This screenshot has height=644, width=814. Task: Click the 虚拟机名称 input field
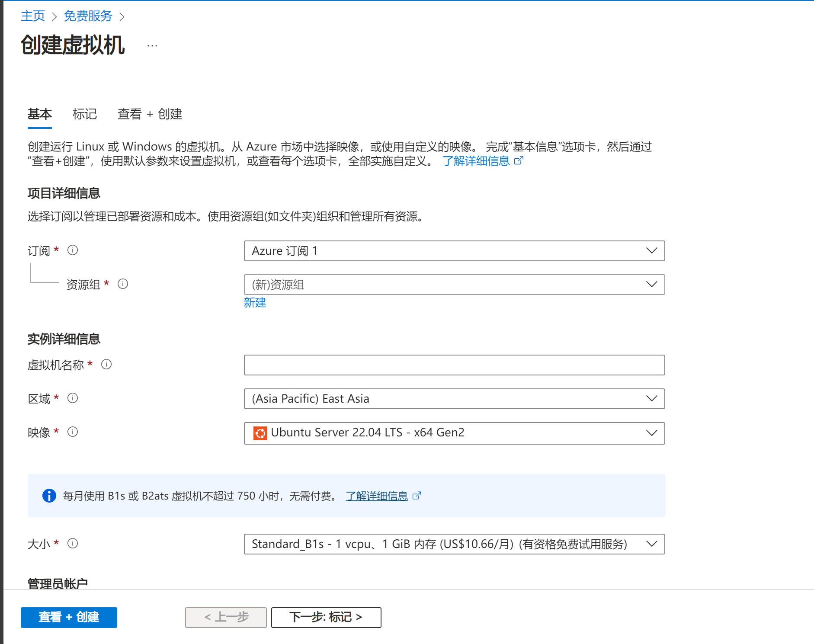point(454,365)
